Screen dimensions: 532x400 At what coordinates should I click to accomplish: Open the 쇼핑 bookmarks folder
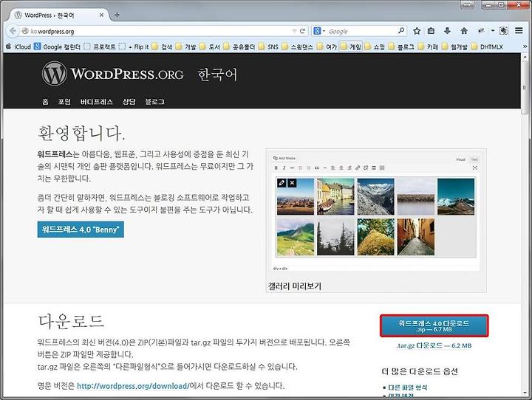[375, 46]
